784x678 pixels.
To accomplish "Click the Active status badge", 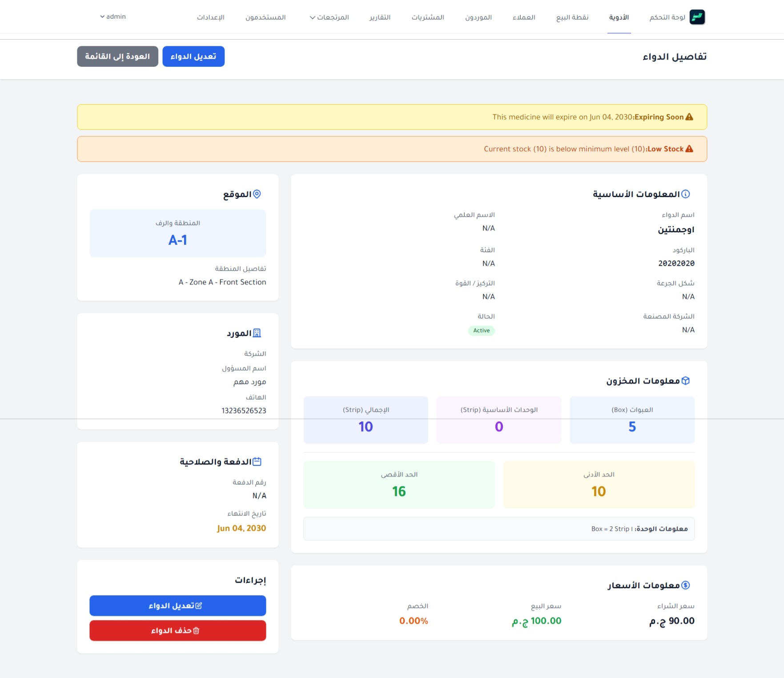I will point(482,331).
